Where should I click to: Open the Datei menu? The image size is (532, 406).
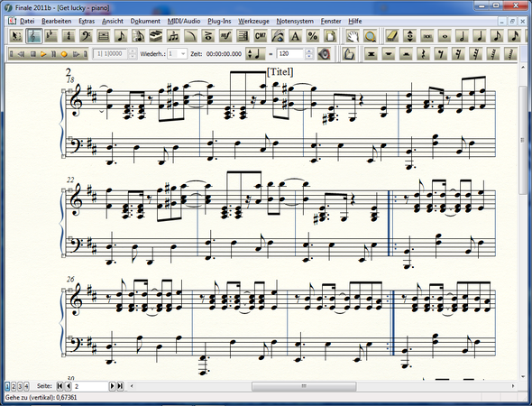[27, 21]
